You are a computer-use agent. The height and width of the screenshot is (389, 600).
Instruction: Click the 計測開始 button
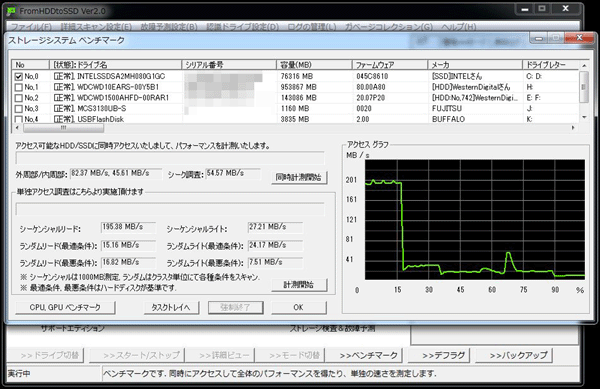coord(299,285)
